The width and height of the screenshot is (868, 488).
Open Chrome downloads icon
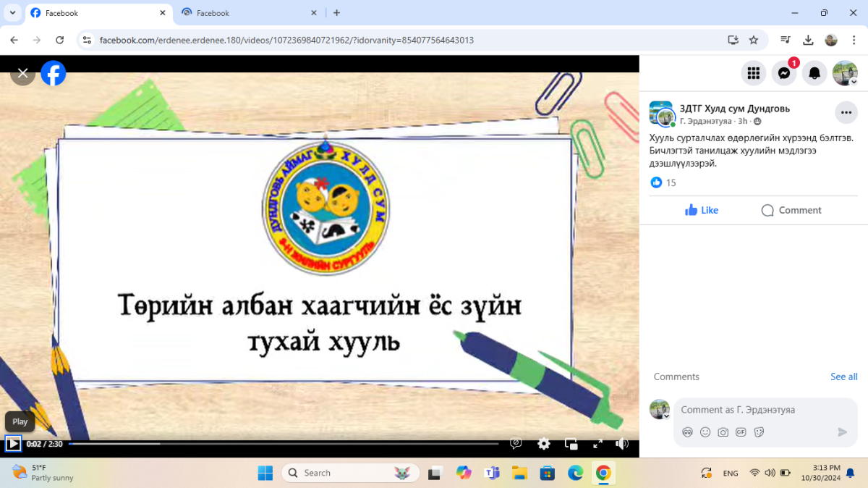coord(809,40)
